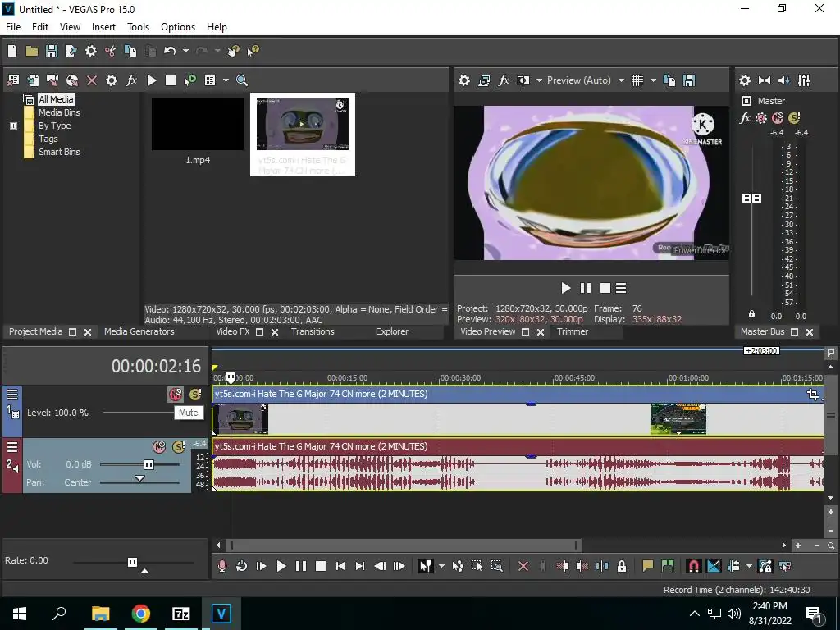Pause in the Video Preview window
This screenshot has width=840, height=630.
point(586,288)
